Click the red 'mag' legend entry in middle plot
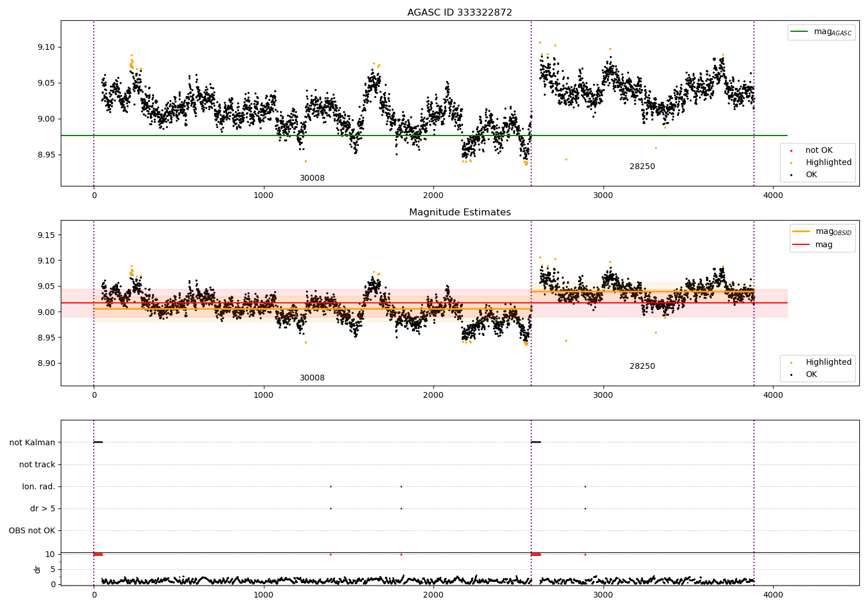This screenshot has height=608, width=868. [x=813, y=244]
